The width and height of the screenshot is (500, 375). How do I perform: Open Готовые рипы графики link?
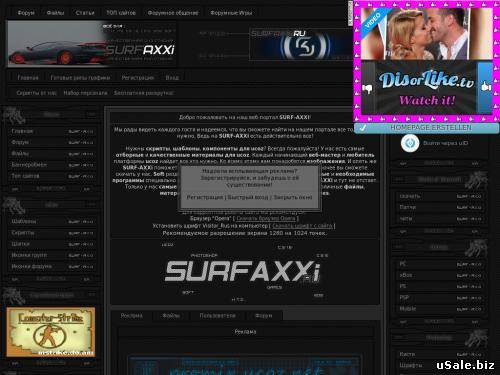coord(80,78)
